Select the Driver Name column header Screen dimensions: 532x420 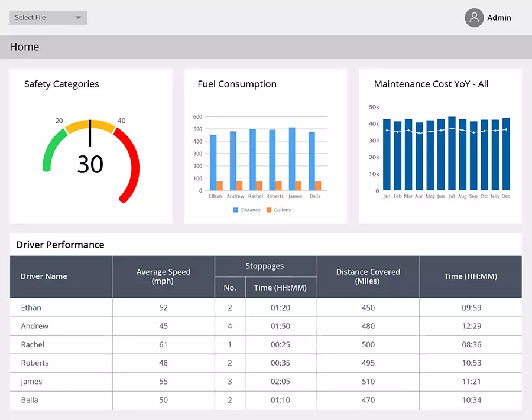(x=44, y=276)
